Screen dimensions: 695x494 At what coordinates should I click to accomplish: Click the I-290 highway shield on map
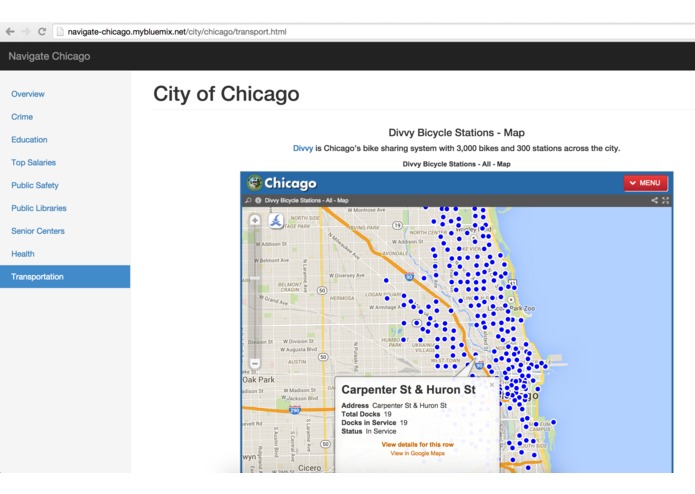point(295,409)
